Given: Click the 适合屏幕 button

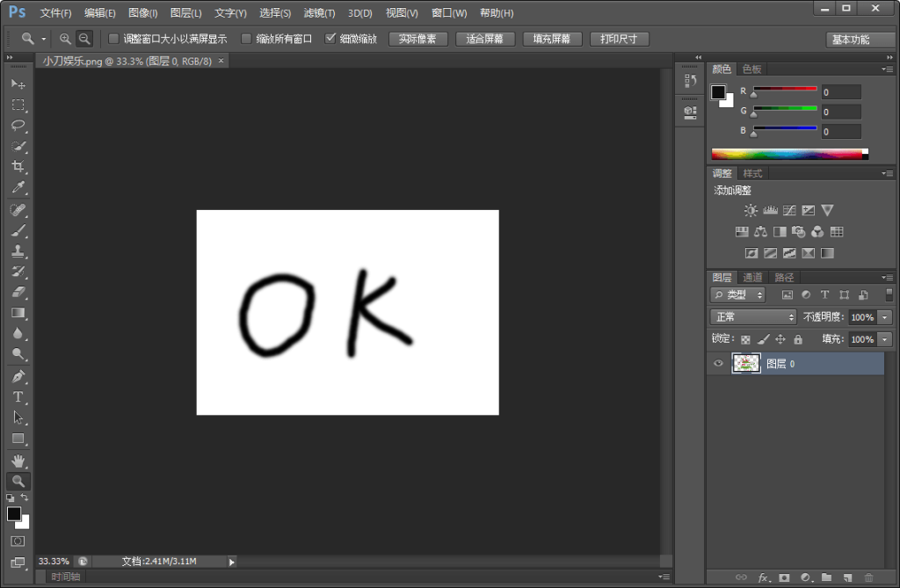Looking at the screenshot, I should (x=485, y=39).
